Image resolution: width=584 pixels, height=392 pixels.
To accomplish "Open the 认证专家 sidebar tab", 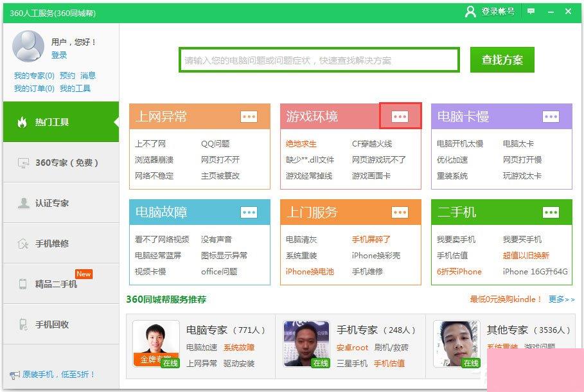I will pyautogui.click(x=61, y=203).
